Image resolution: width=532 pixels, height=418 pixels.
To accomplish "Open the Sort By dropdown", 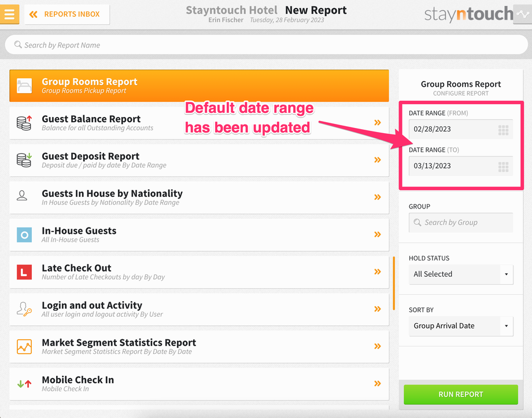I will (461, 326).
